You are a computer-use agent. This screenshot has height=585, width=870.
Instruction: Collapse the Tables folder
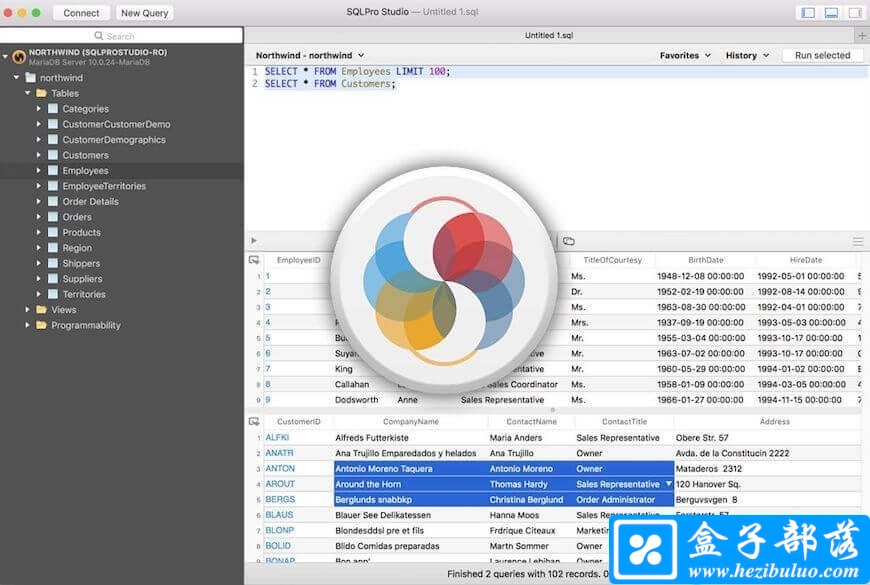coord(27,93)
